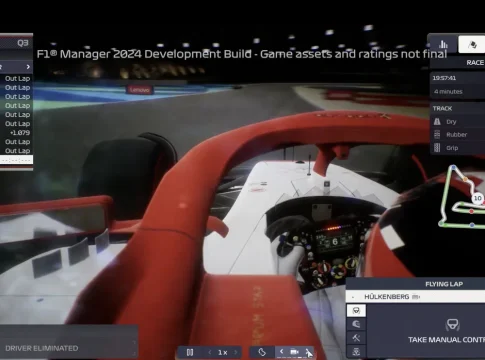
Task: Select the steering wheel driver tab
Action: coord(356,311)
